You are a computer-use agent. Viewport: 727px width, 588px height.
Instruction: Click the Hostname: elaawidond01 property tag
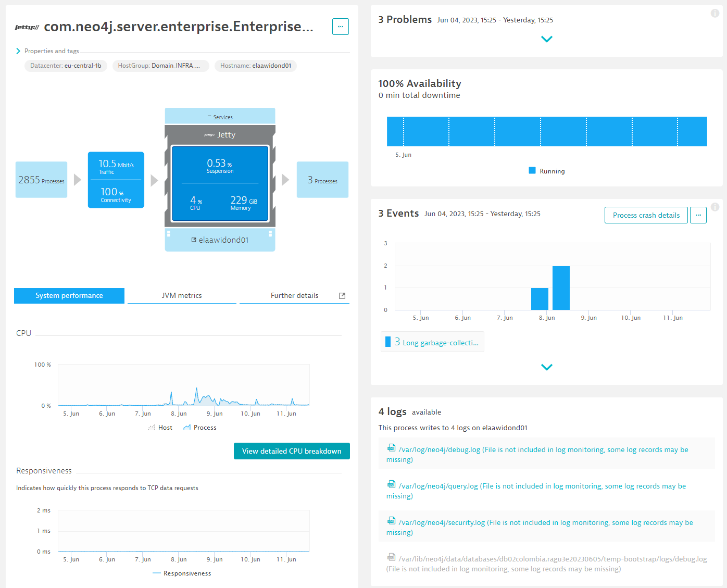[255, 66]
